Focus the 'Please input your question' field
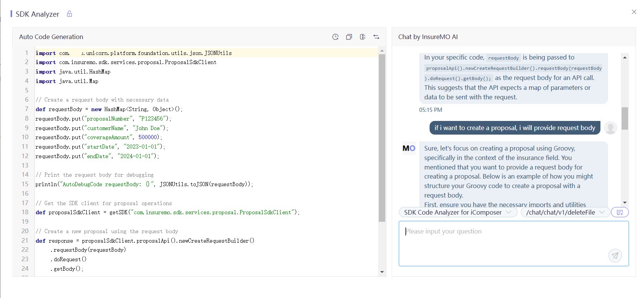The image size is (644, 298). [x=514, y=243]
